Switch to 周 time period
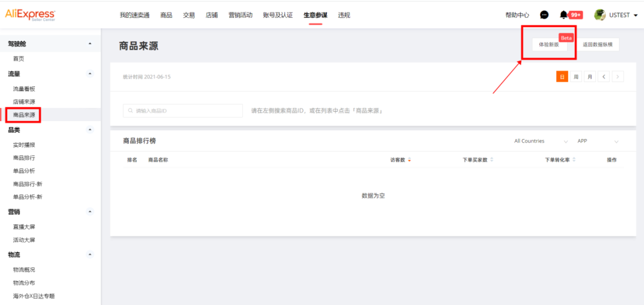This screenshot has height=305, width=644. (x=576, y=76)
